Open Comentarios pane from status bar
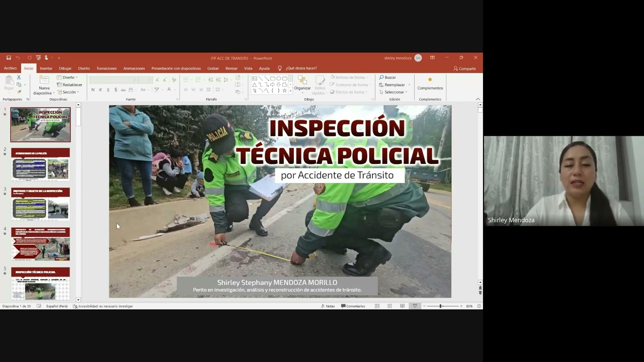644x362 pixels. pyautogui.click(x=353, y=306)
